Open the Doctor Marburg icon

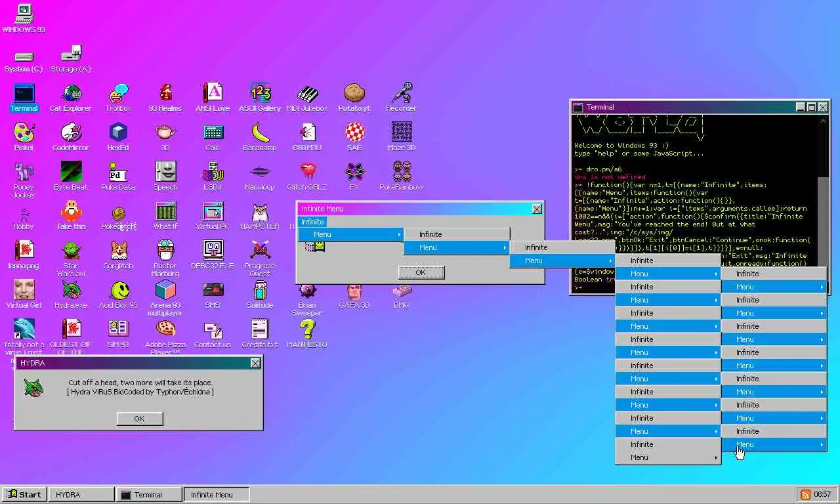click(x=165, y=258)
